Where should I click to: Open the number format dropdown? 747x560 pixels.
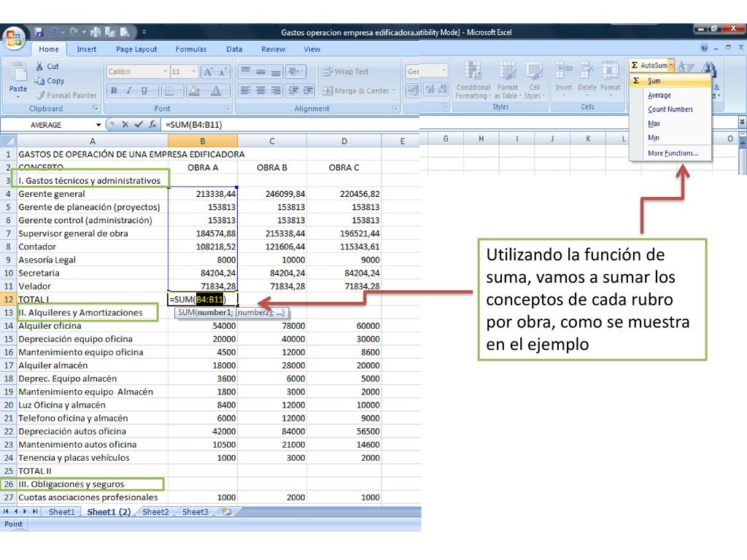pyautogui.click(x=444, y=71)
